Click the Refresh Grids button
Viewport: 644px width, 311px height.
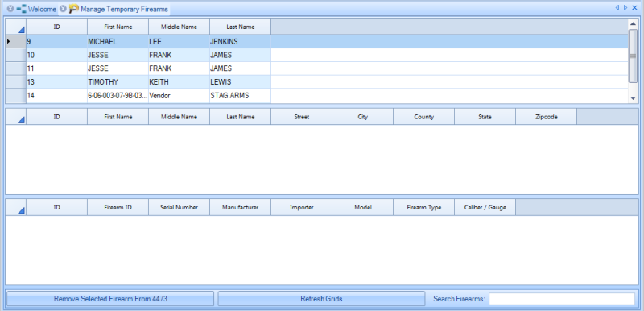click(321, 299)
